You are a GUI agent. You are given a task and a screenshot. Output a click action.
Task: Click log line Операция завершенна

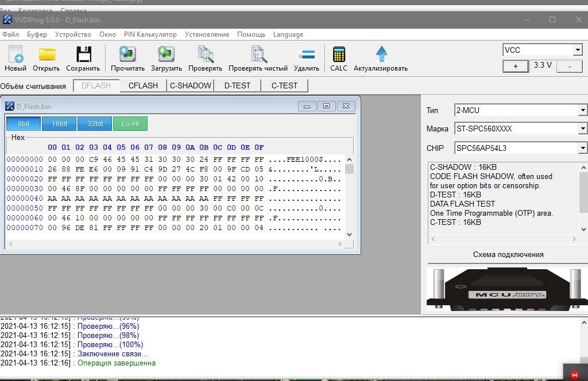tap(116, 363)
